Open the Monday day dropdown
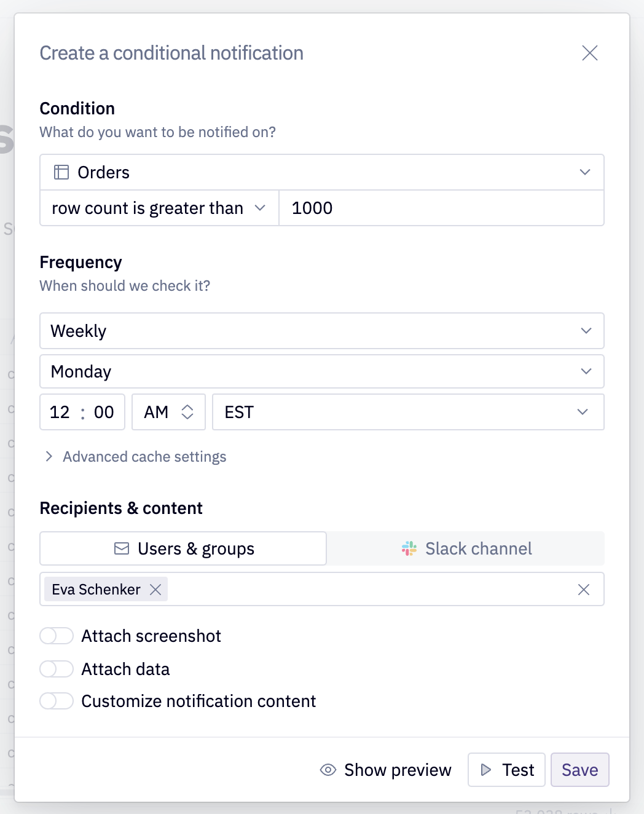This screenshot has width=644, height=814. click(x=321, y=371)
